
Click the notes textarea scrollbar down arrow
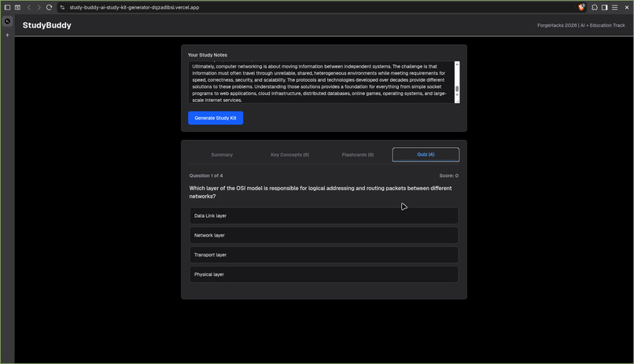pos(457,95)
